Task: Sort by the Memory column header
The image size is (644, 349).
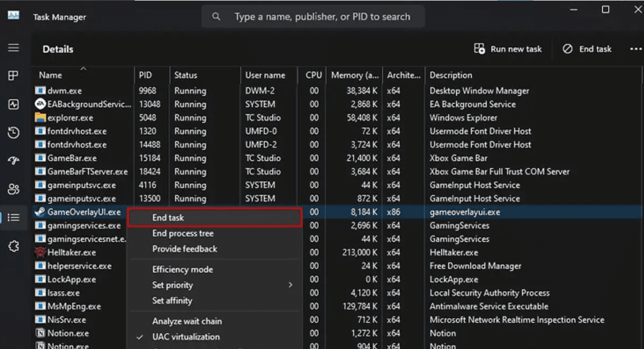Action: (355, 75)
